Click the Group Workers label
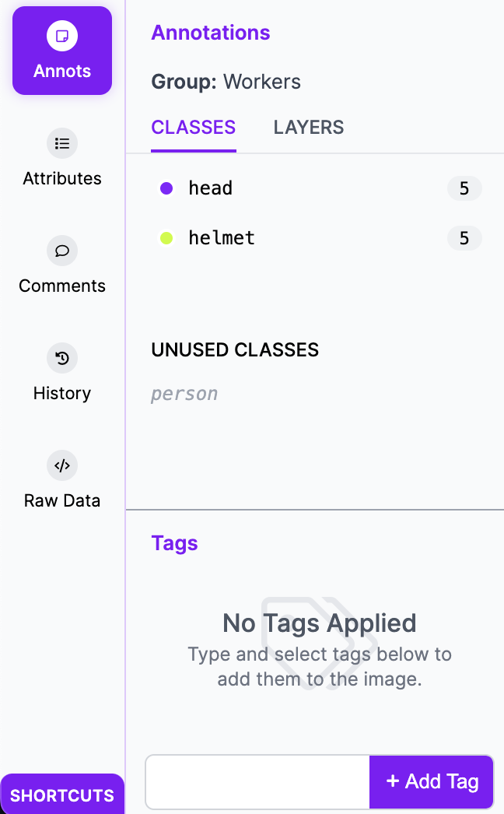This screenshot has width=504, height=814. pyautogui.click(x=226, y=81)
